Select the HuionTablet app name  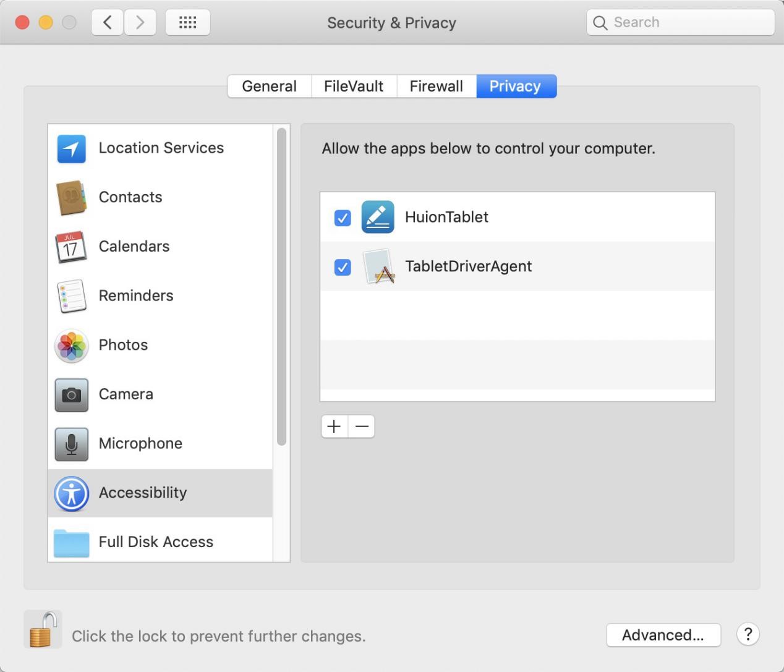click(x=446, y=217)
